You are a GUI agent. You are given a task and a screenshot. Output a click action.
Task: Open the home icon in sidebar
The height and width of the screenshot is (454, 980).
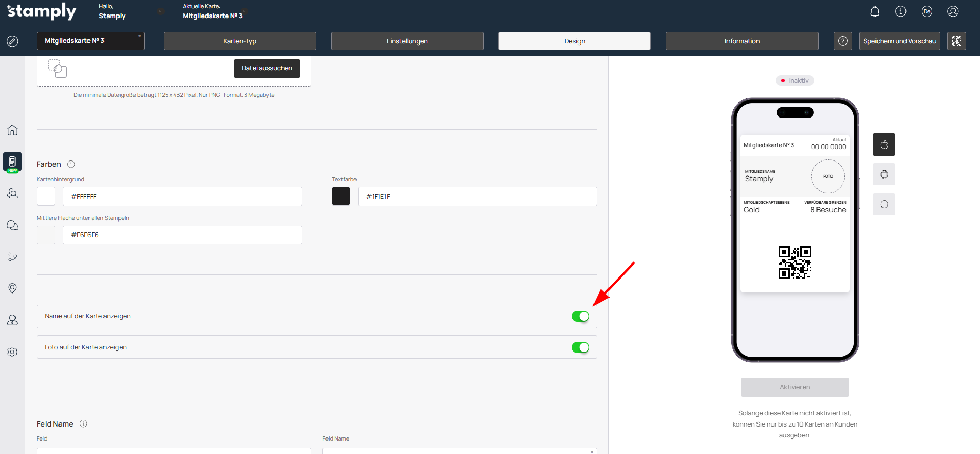[x=12, y=130]
